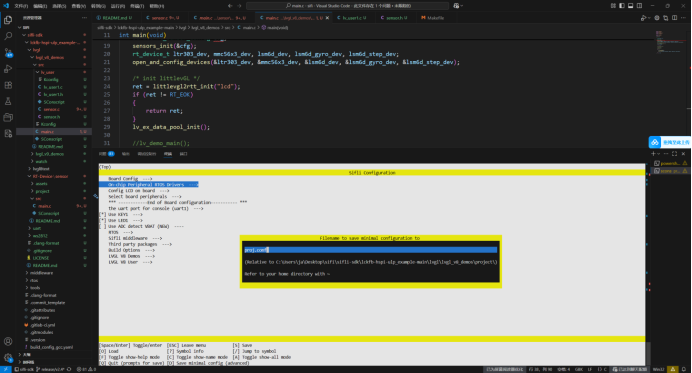
Task: Expand the middleware folder
Action: [x=41, y=273]
